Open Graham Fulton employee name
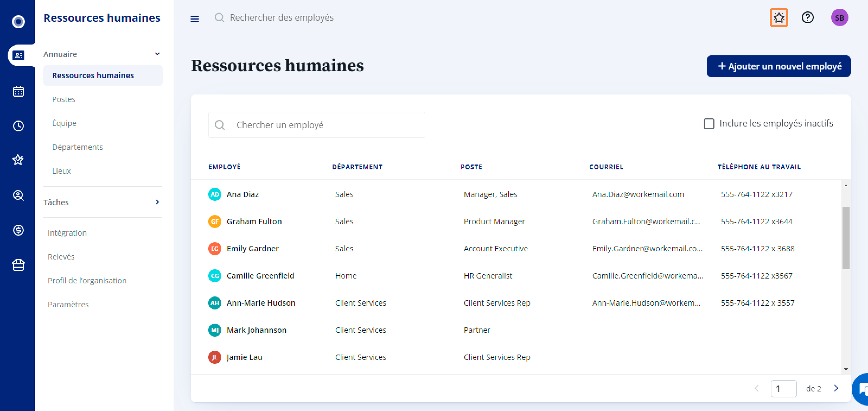This screenshot has width=868, height=411. (254, 222)
